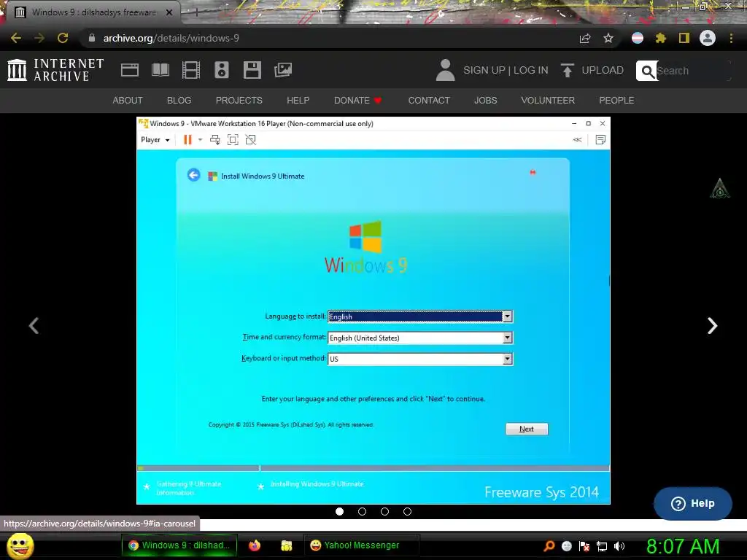The height and width of the screenshot is (560, 747).
Task: Open Yahoo! Messenger taskbar button
Action: 361,545
